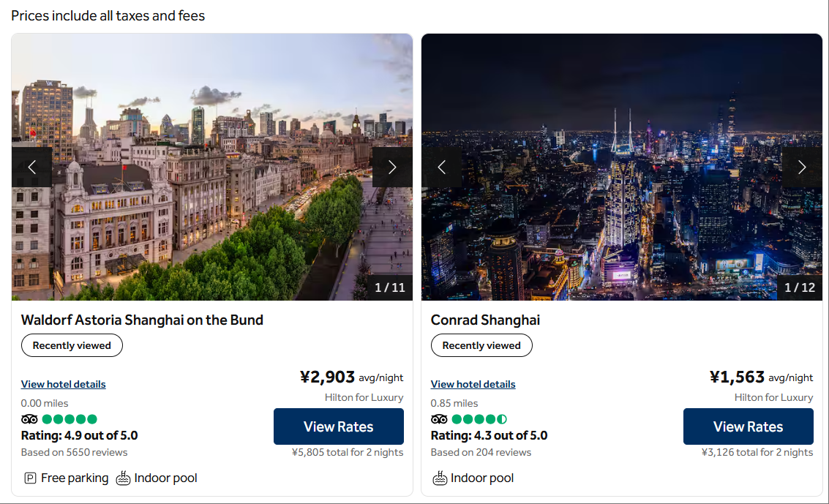View Rates for Conrad Shanghai
The image size is (829, 504).
tap(748, 426)
